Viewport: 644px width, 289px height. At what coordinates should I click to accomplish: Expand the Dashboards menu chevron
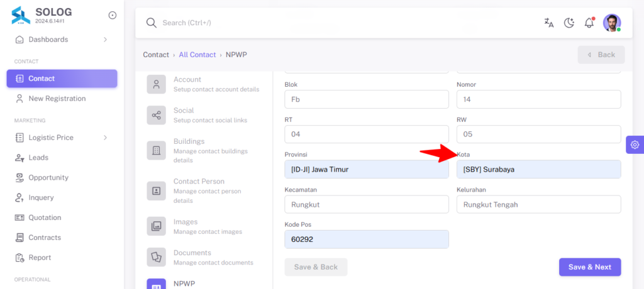point(105,40)
